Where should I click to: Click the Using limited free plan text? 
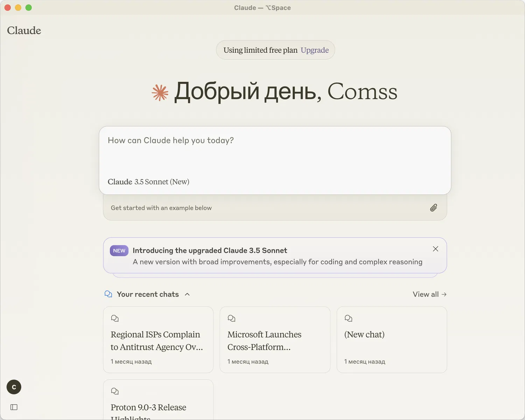260,50
